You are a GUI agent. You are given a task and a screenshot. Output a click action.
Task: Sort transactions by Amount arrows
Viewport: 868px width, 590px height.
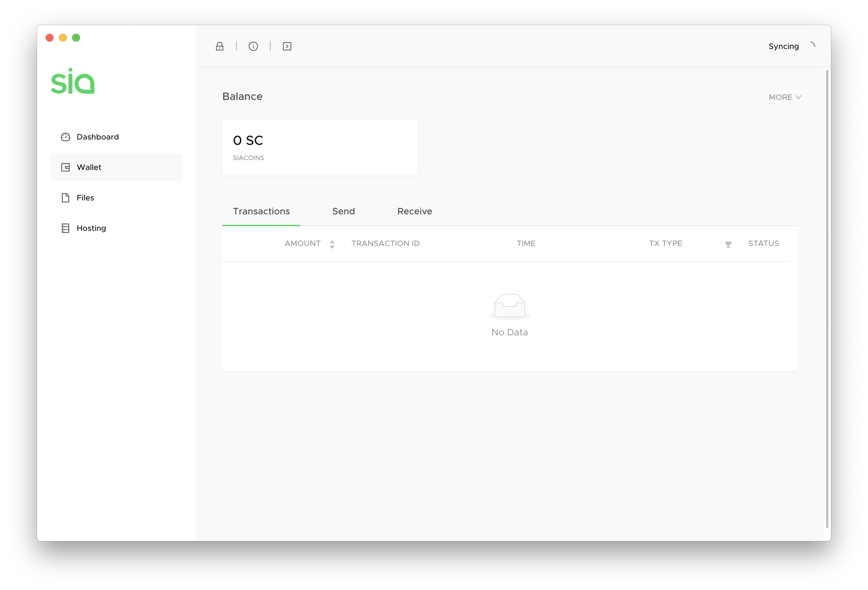tap(332, 244)
